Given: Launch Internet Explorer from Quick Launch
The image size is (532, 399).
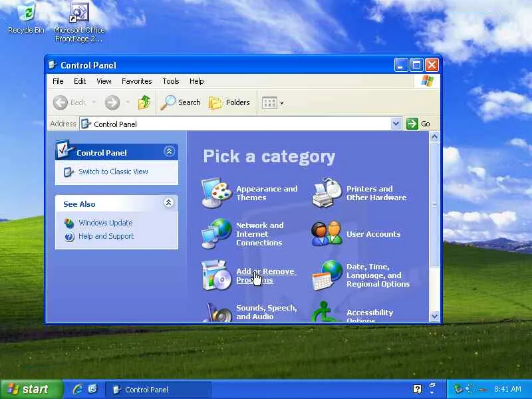Looking at the screenshot, I should 78,389.
